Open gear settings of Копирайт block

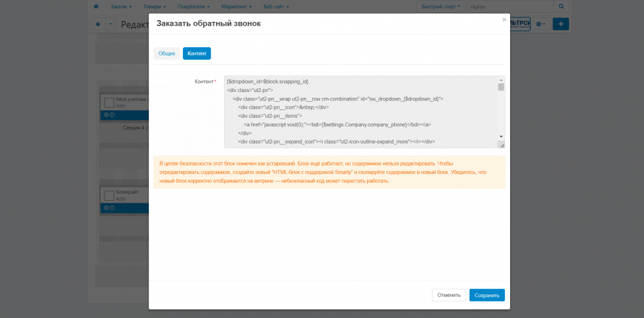(106, 207)
